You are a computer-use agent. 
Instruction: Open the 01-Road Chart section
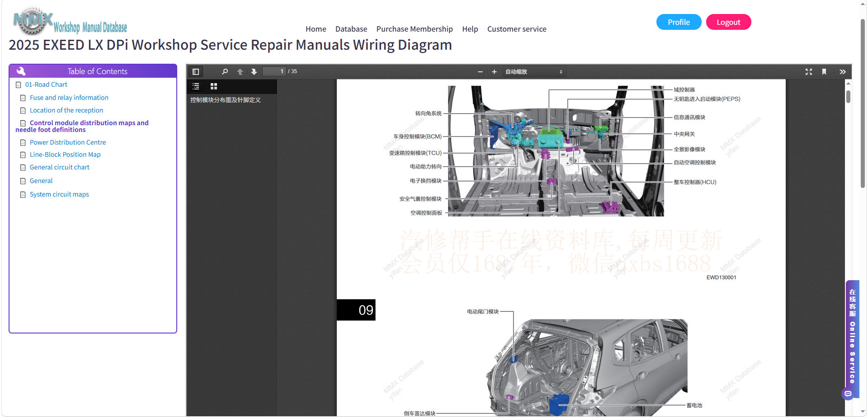46,85
